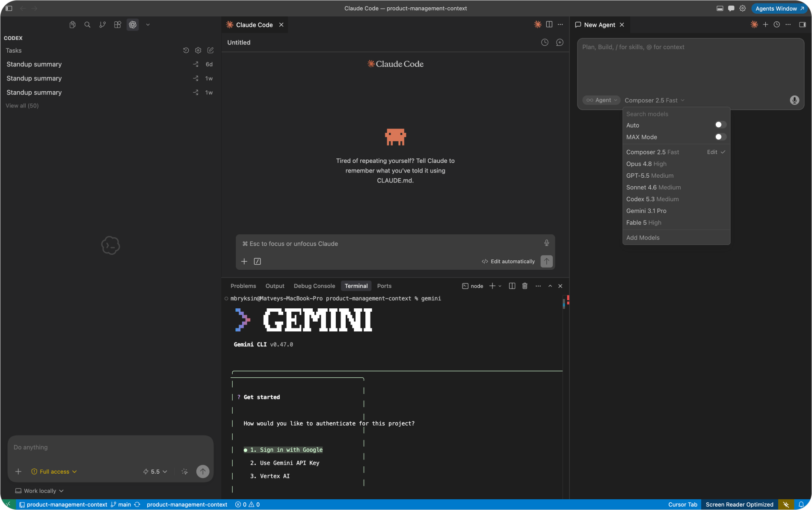Open new terminal profile dropdown arrow
Screen dimensions: 812x510
[x=500, y=286]
